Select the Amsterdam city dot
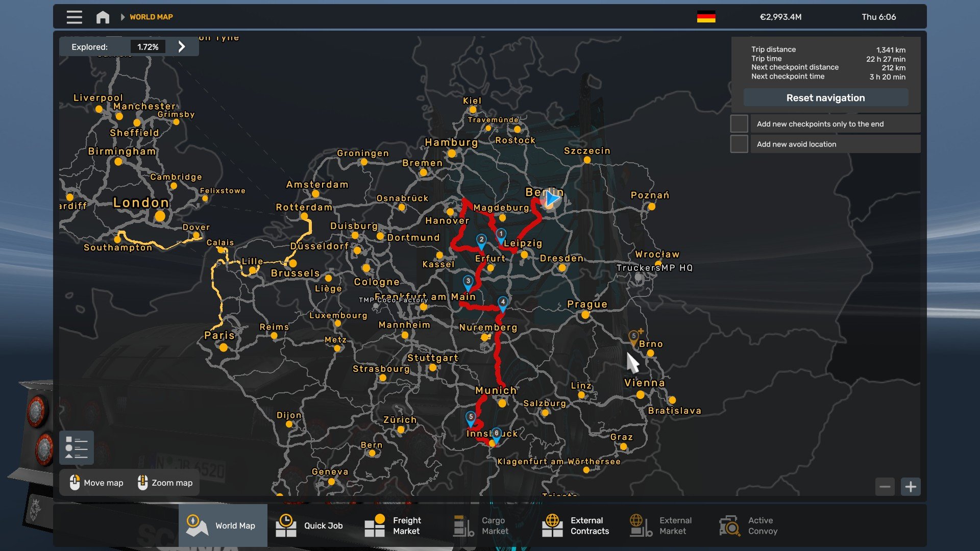 [315, 194]
